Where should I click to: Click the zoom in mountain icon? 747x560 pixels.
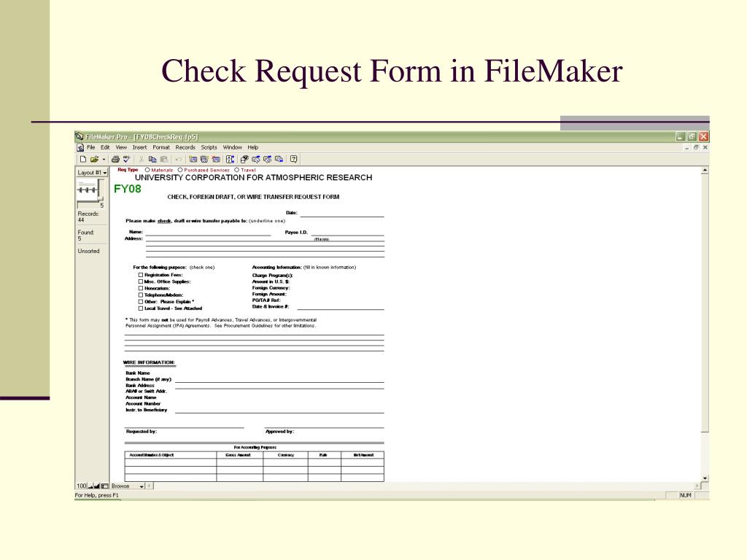pos(97,486)
